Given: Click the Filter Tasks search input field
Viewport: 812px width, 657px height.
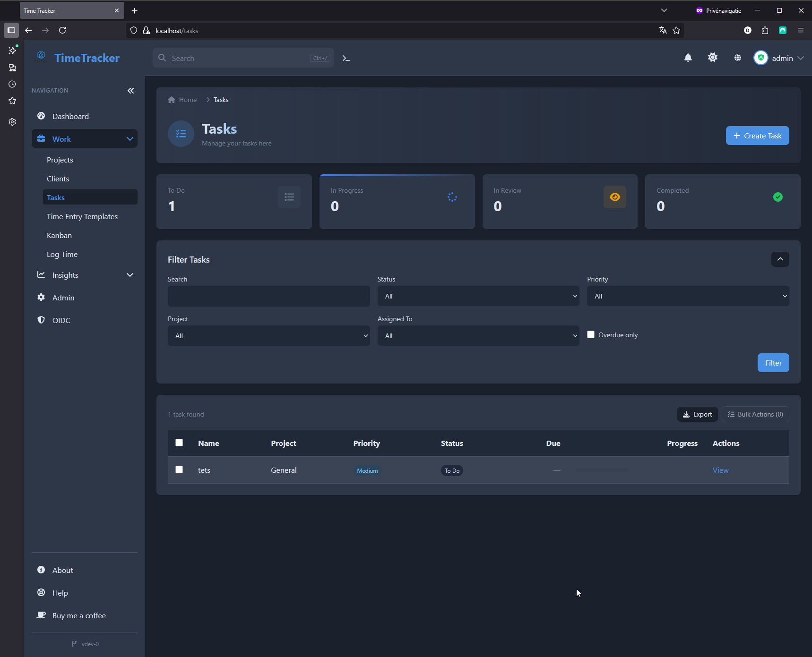Looking at the screenshot, I should pyautogui.click(x=268, y=296).
